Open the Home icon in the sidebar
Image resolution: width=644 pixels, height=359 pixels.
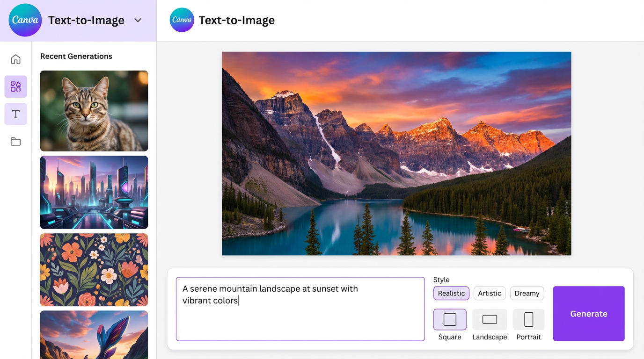pos(15,59)
